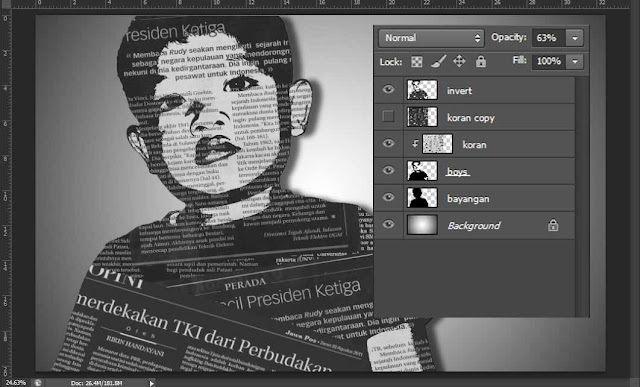Open the Normal blend mode dropdown
The image size is (640, 387).
[431, 38]
